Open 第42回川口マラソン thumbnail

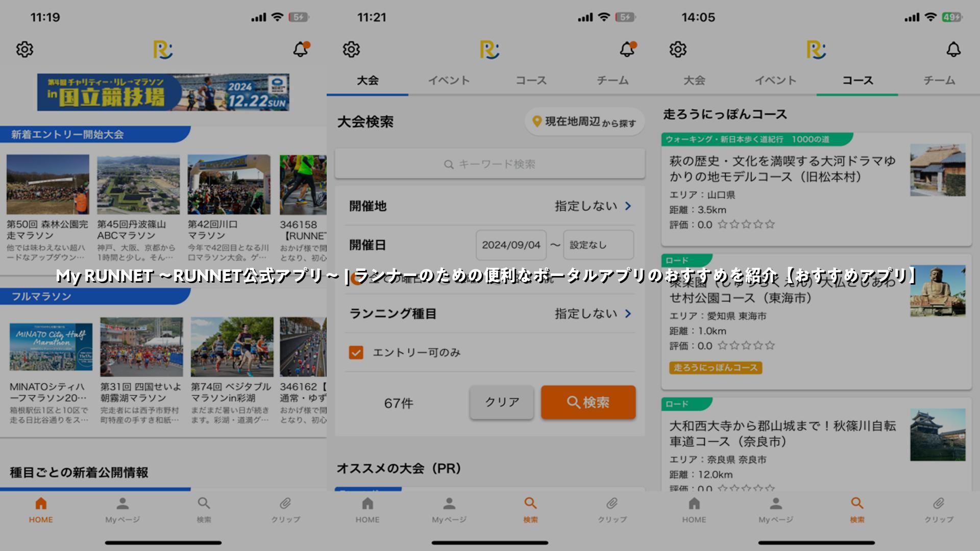229,185
